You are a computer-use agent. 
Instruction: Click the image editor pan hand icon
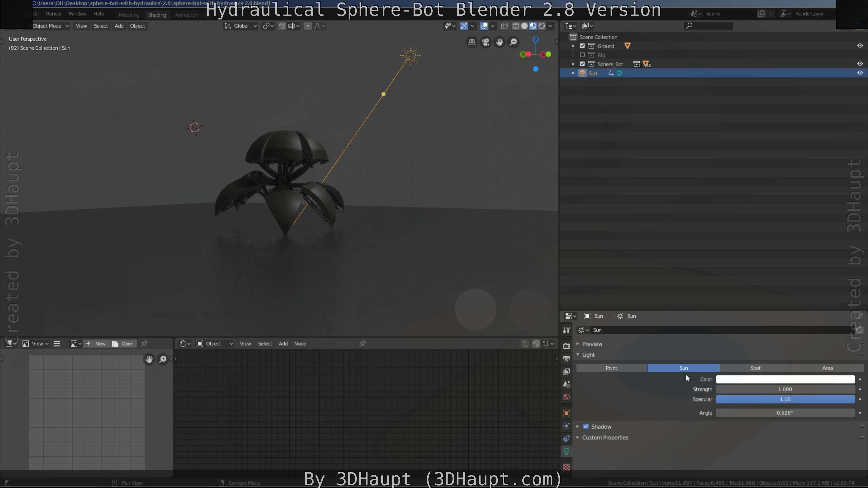[149, 359]
